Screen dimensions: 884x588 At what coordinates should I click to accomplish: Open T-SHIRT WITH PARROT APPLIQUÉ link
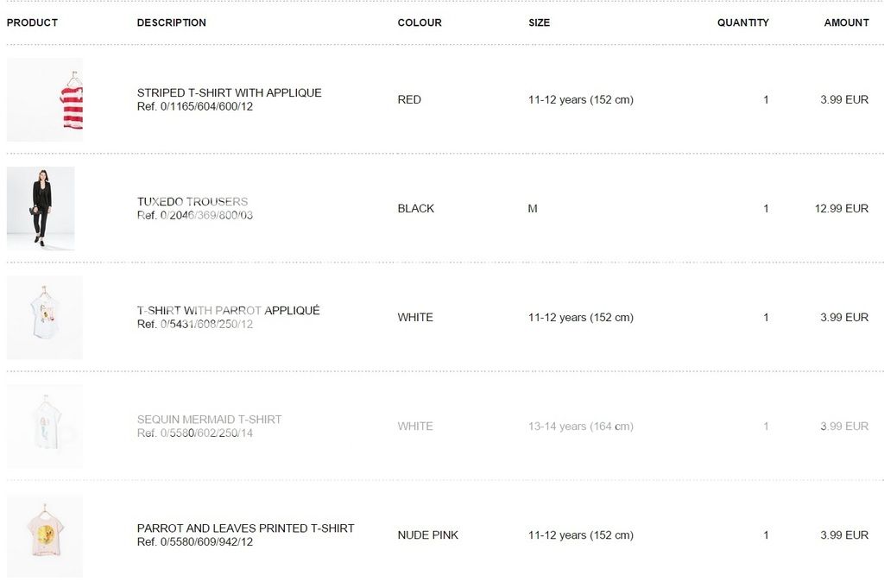click(228, 311)
